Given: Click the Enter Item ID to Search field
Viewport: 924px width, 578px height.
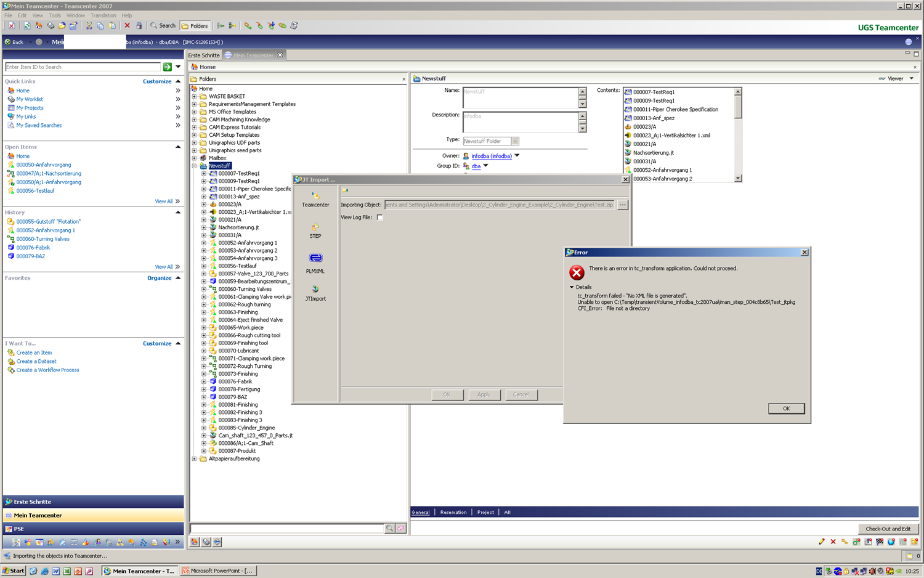Looking at the screenshot, I should click(83, 67).
